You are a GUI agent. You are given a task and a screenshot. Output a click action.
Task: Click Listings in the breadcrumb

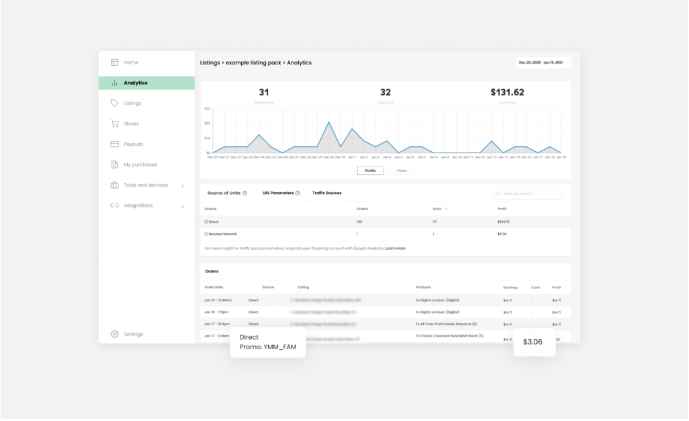pos(210,63)
